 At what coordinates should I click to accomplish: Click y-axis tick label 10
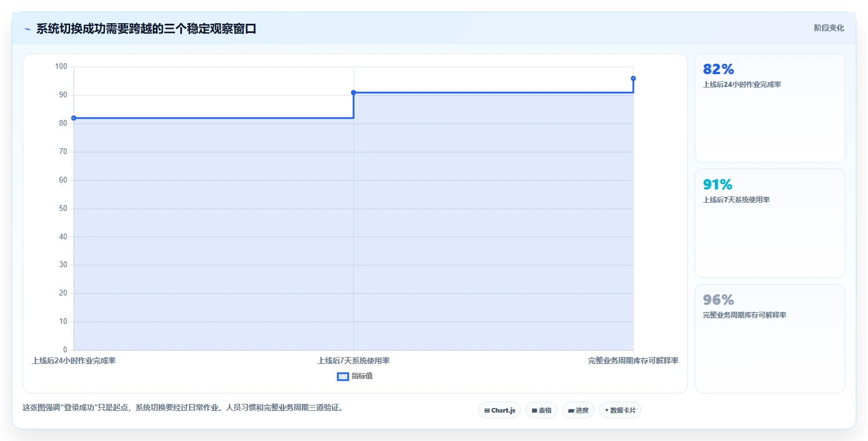click(x=63, y=322)
